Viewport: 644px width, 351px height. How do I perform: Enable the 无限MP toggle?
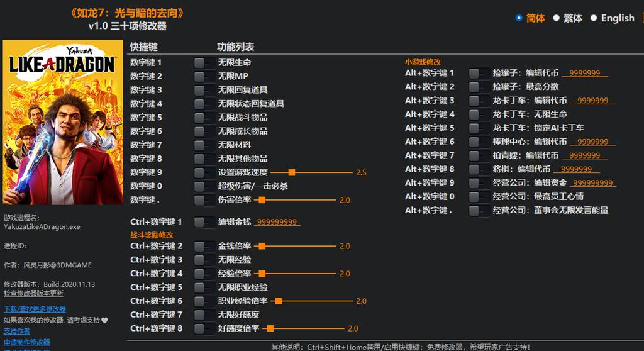tap(204, 77)
